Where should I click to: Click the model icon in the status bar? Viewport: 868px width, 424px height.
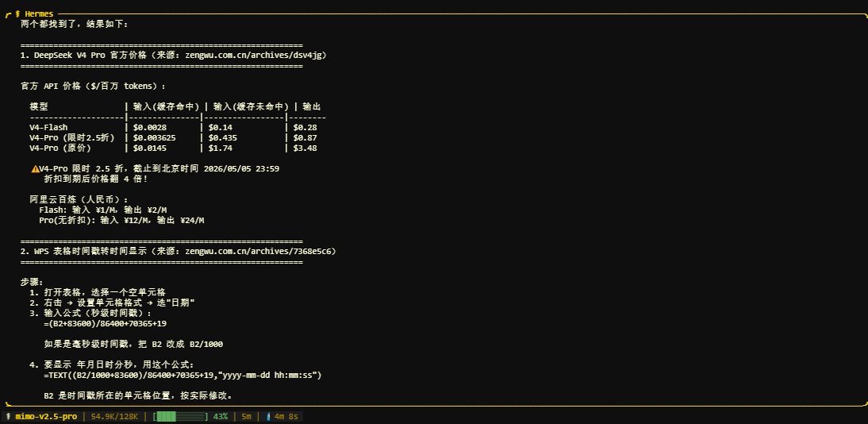pyautogui.click(x=9, y=416)
